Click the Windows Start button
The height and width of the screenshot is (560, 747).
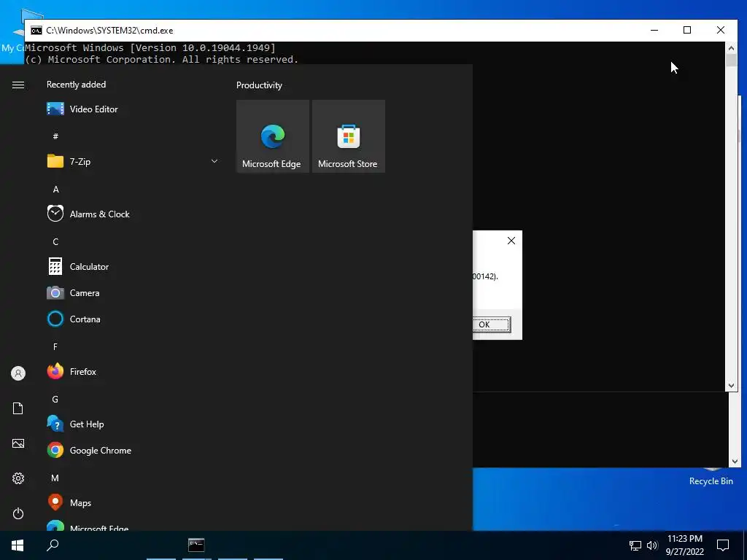pos(18,545)
